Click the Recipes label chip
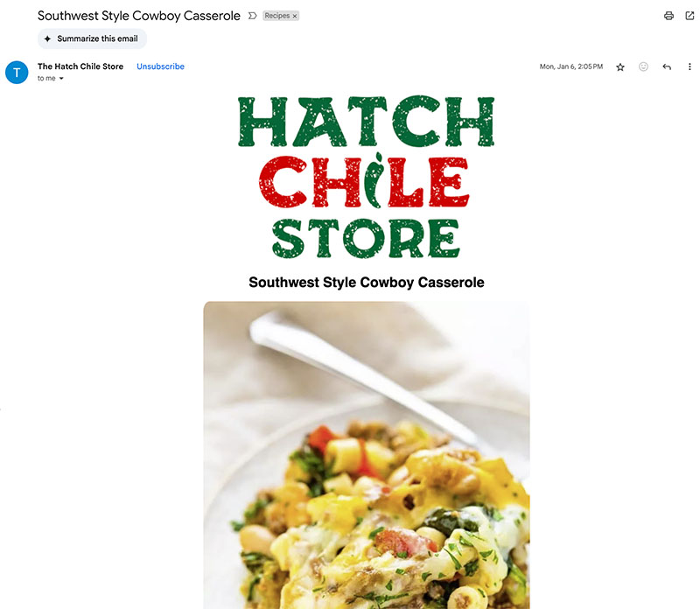The image size is (700, 609). click(277, 16)
